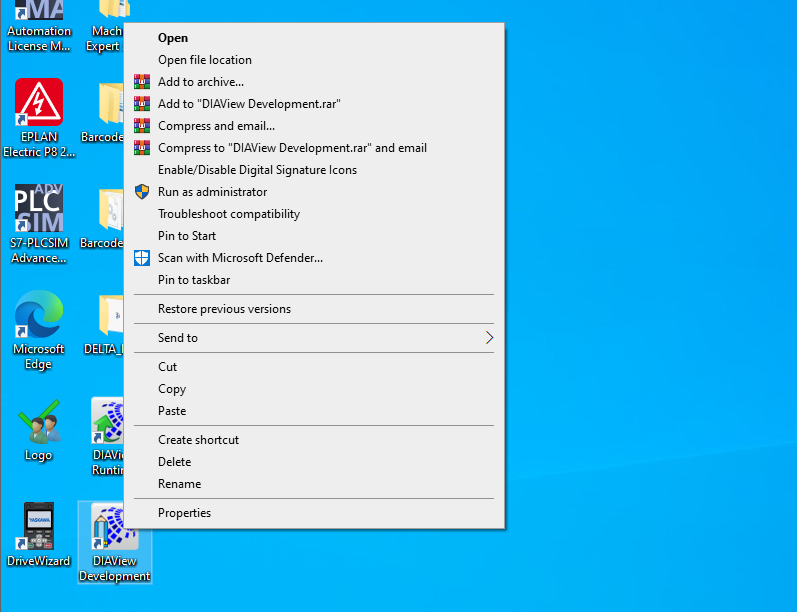Scan with Microsoft Defender

click(x=240, y=258)
